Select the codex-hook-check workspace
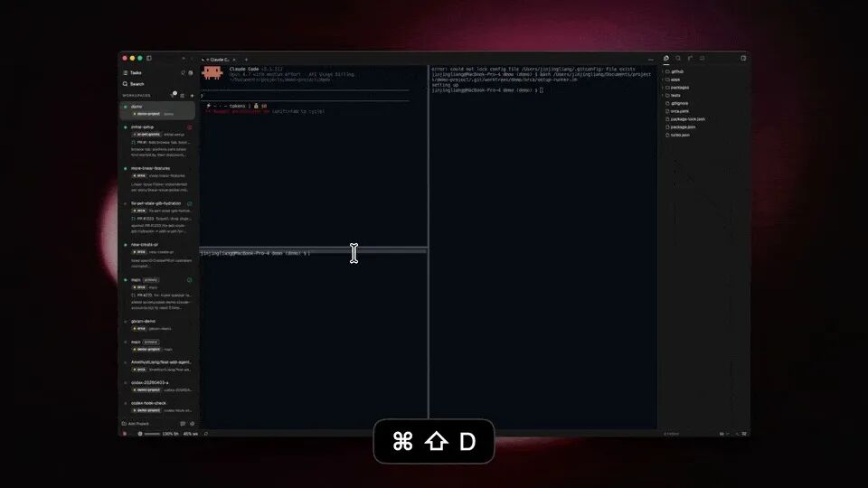Viewport: 868px width, 488px height. (x=158, y=407)
